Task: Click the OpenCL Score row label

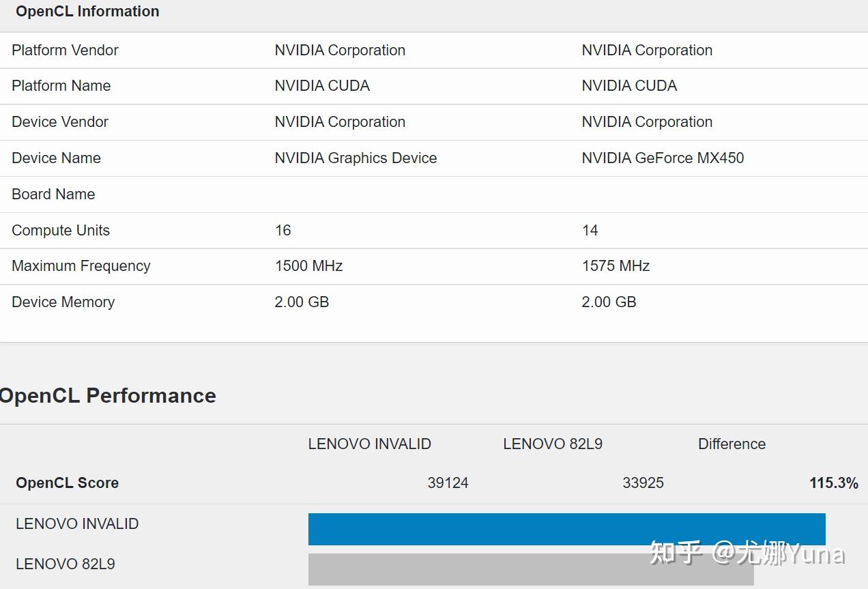Action: [x=67, y=483]
